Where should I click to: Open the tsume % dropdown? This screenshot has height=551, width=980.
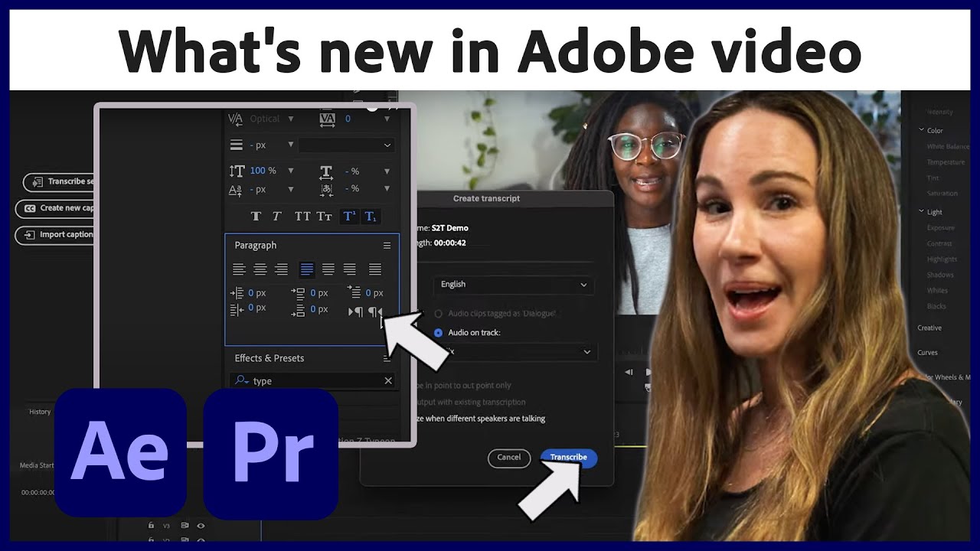[386, 188]
